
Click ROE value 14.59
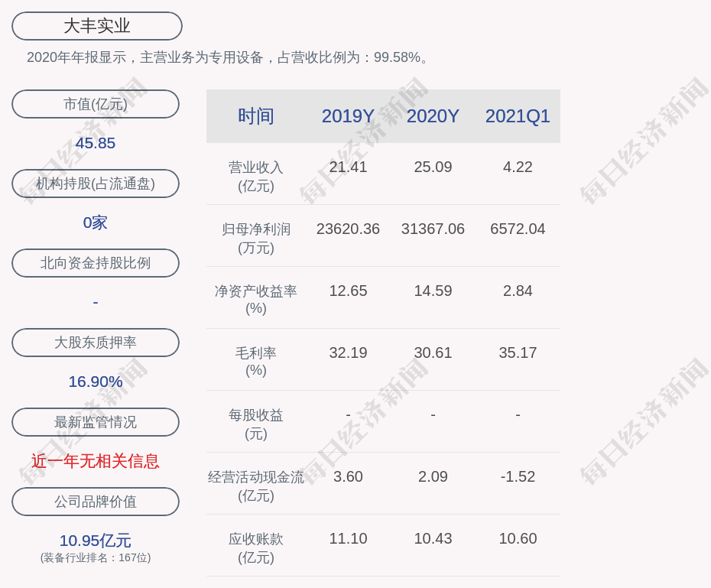(433, 291)
